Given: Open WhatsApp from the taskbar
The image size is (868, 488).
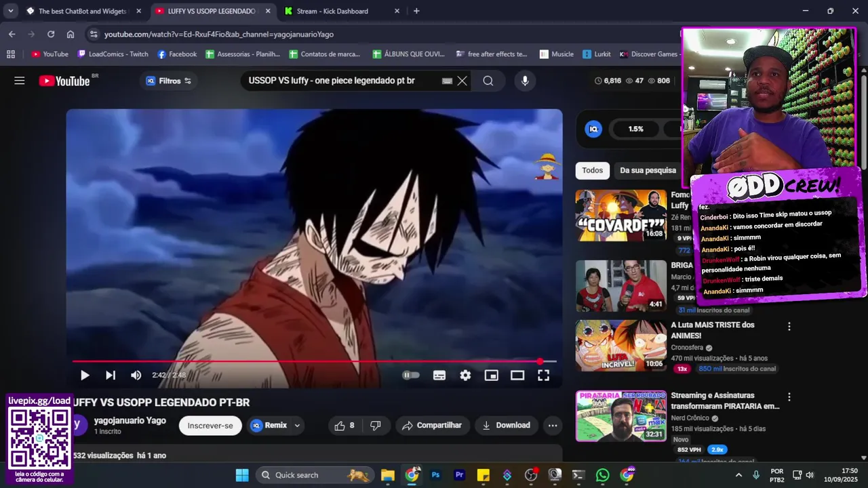Looking at the screenshot, I should 603,475.
